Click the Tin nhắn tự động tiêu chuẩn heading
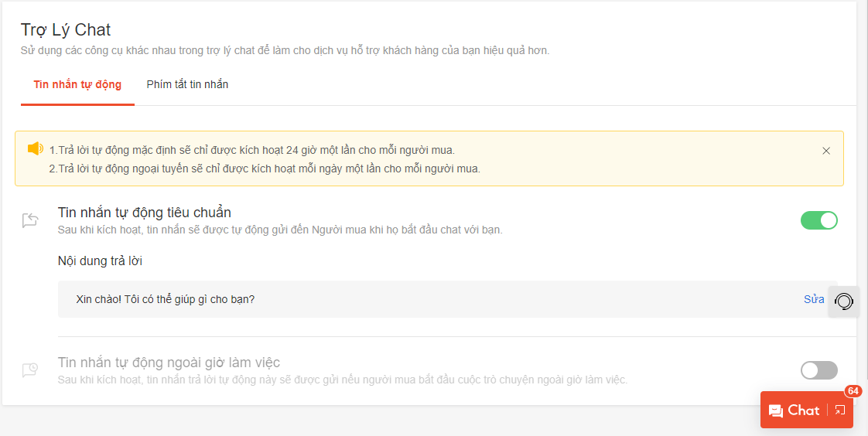 coord(145,213)
